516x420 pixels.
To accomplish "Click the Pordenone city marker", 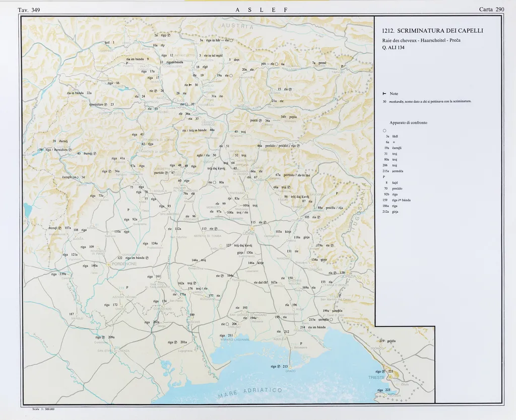I will point(108,264).
